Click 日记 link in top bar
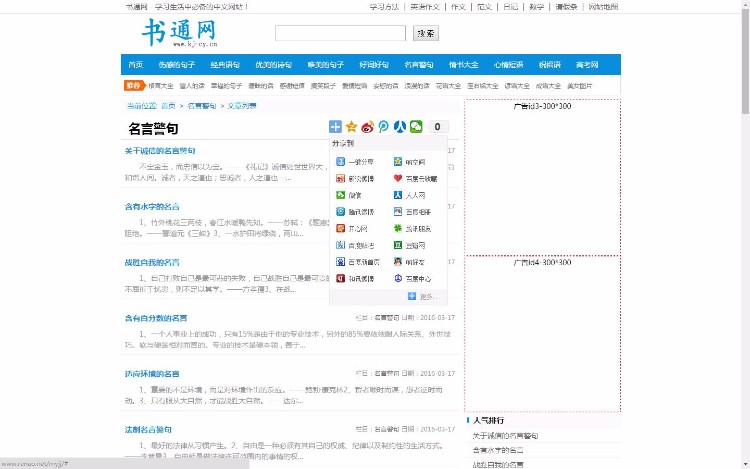This screenshot has height=469, width=750. coord(510,7)
